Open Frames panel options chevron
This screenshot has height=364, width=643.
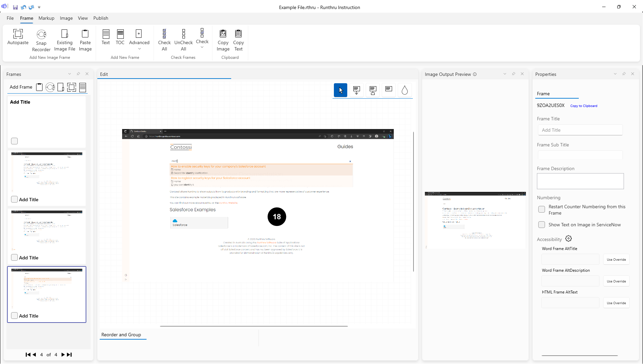(70, 74)
